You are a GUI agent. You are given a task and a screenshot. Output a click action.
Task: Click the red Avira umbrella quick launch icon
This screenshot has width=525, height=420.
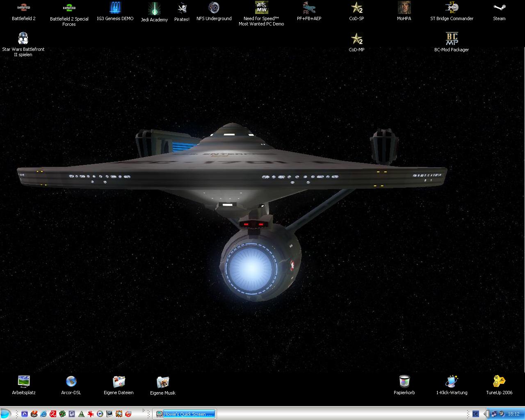(x=53, y=414)
